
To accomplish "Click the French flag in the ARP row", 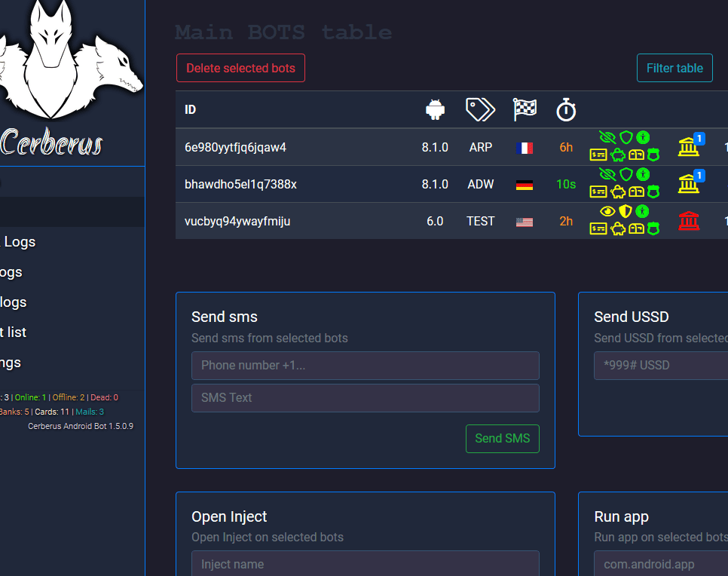I will tap(525, 149).
